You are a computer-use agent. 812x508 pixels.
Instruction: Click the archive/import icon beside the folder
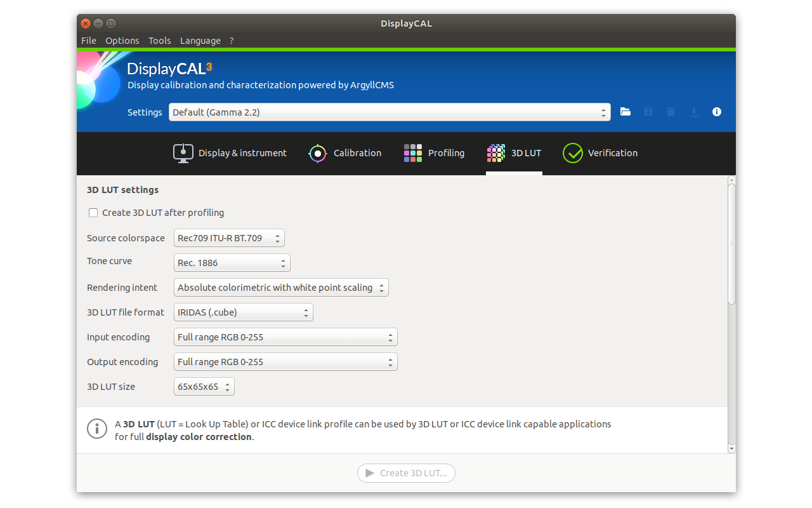pos(648,111)
